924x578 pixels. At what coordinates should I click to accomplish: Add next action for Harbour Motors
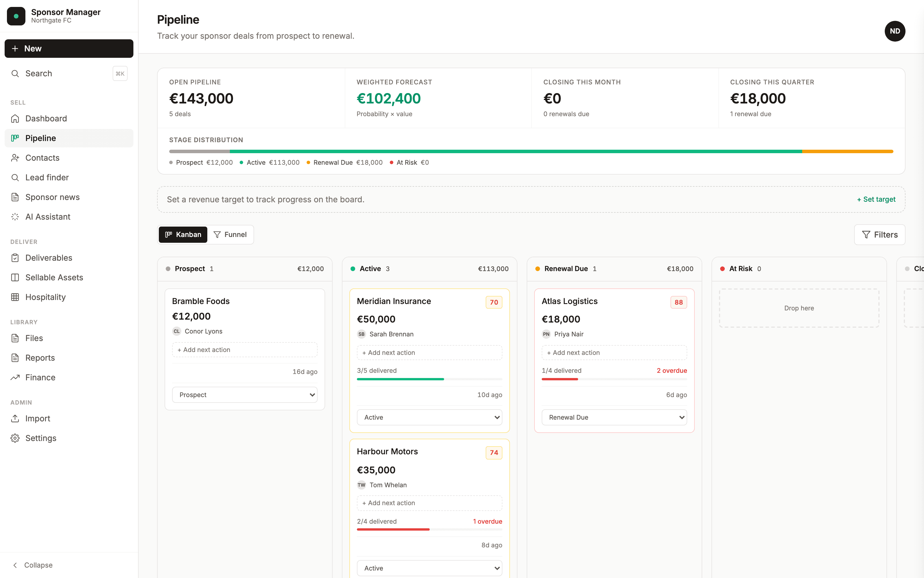pyautogui.click(x=430, y=503)
